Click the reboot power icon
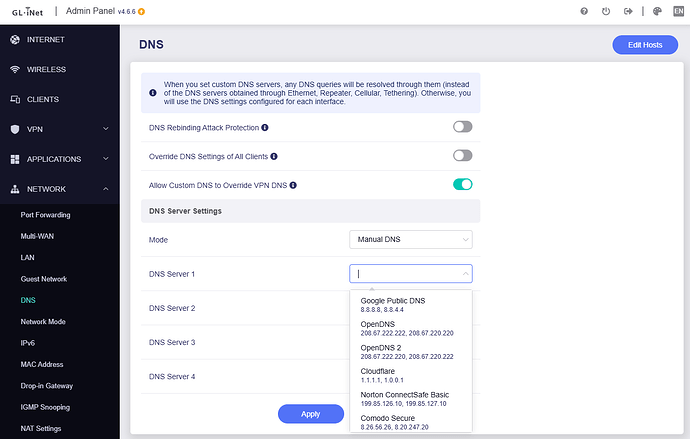The height and width of the screenshot is (439, 690). 606,12
